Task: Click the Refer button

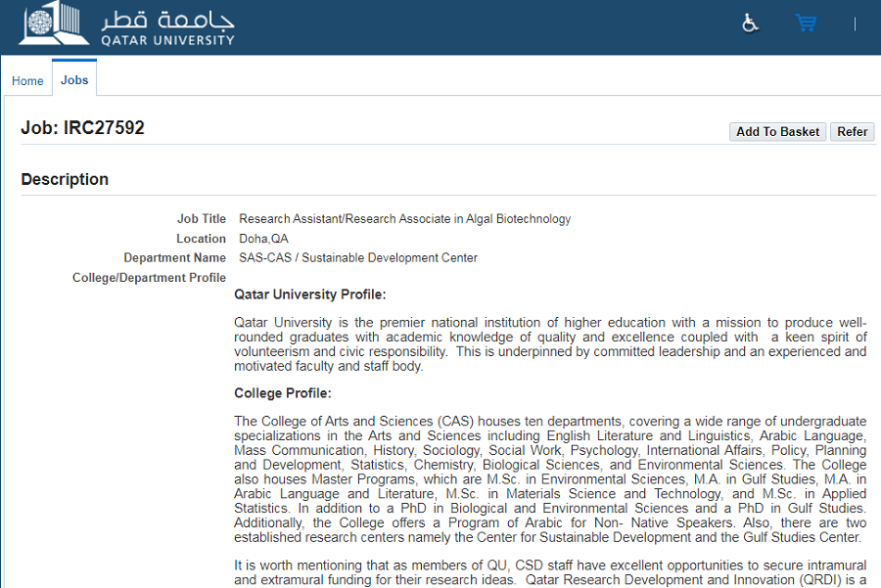Action: click(852, 132)
